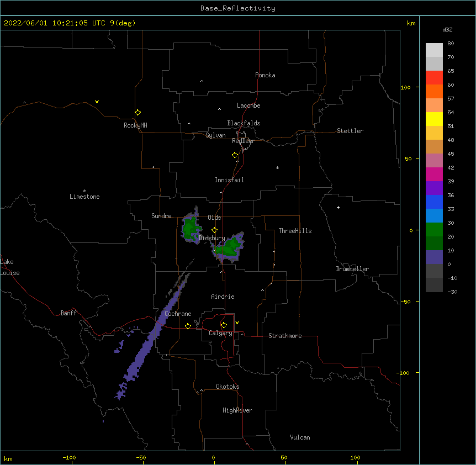Click the 50 tick on the right axis
This screenshot has width=476, height=465.
coord(408,158)
